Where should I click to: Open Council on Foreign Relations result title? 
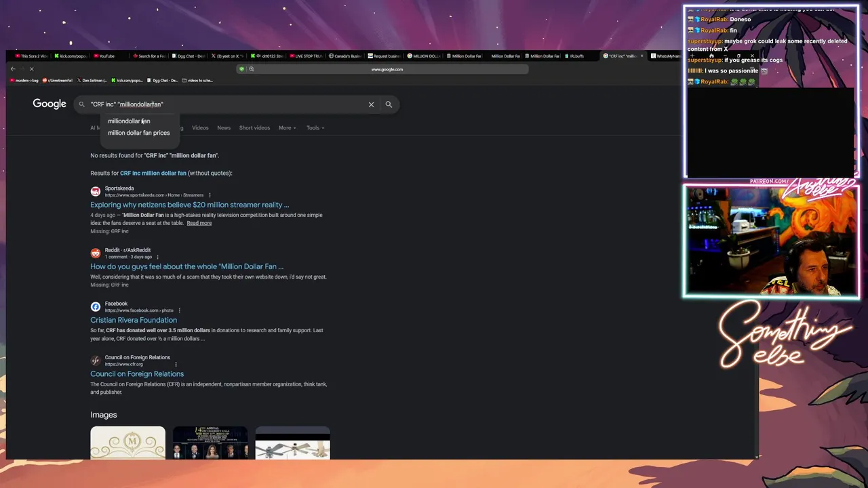137,373
